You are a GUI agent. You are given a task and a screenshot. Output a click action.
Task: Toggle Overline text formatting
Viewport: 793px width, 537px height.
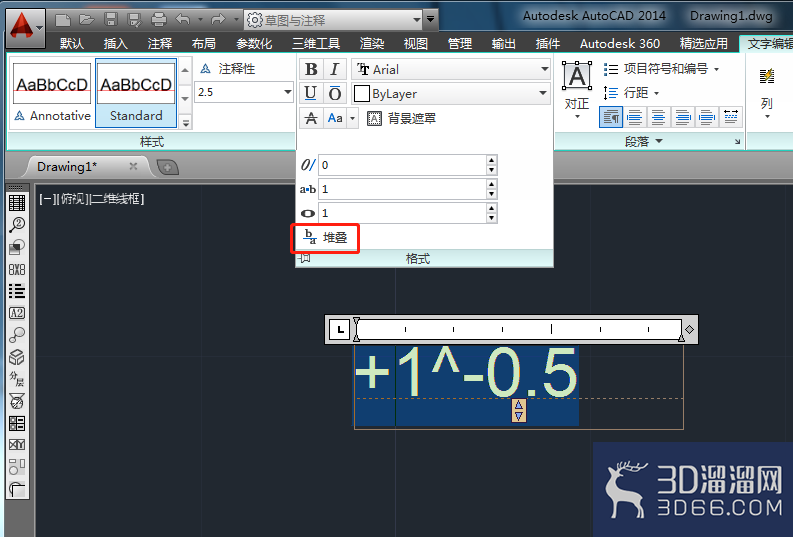pyautogui.click(x=334, y=93)
